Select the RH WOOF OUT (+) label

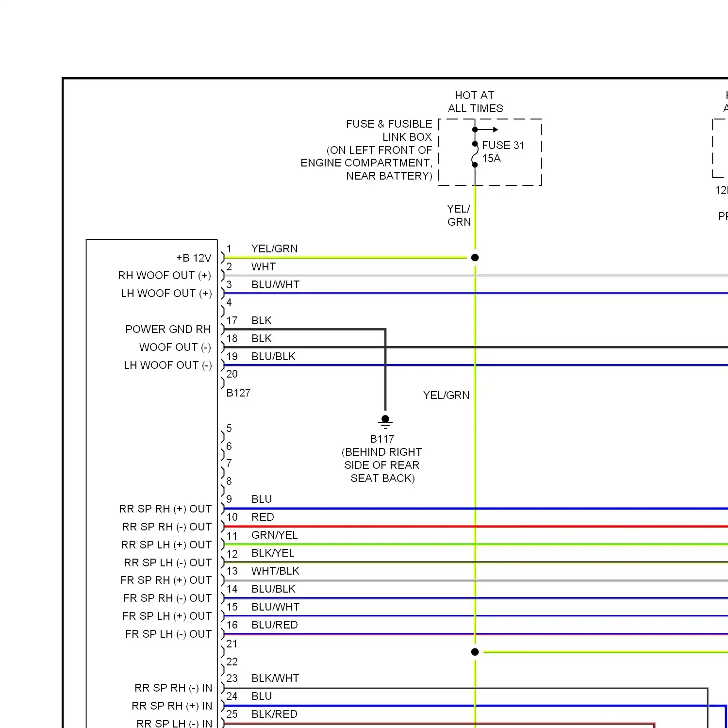165,276
